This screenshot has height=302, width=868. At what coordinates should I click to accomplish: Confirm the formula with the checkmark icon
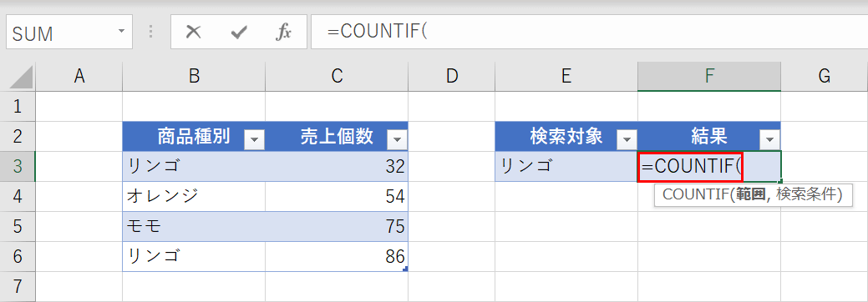239,33
